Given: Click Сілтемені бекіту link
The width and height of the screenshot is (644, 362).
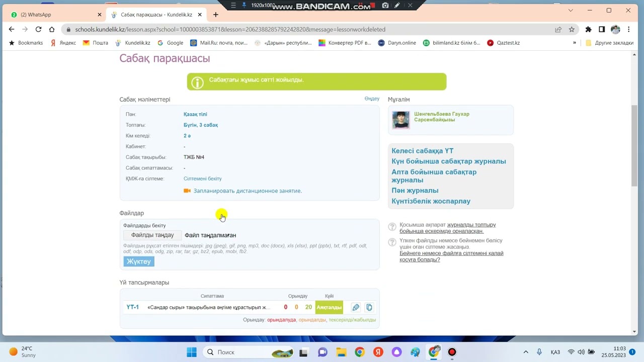Looking at the screenshot, I should click(x=202, y=178).
